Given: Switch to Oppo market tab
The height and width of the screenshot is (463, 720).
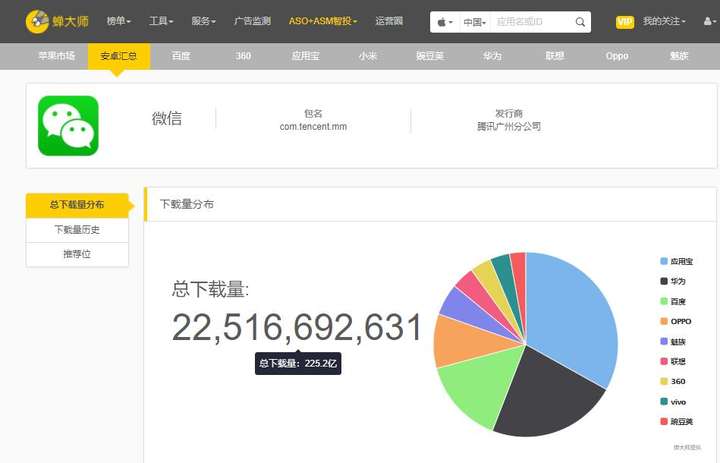Looking at the screenshot, I should (x=617, y=56).
